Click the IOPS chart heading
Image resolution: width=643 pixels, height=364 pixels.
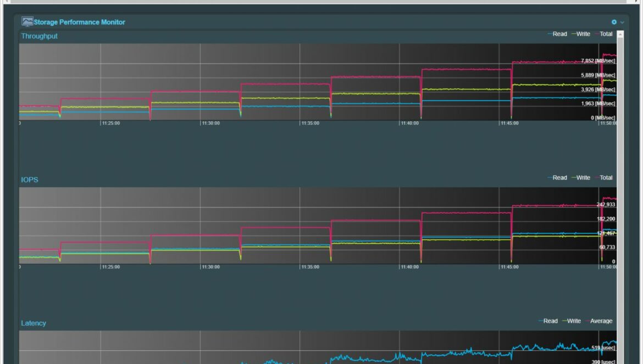point(30,180)
